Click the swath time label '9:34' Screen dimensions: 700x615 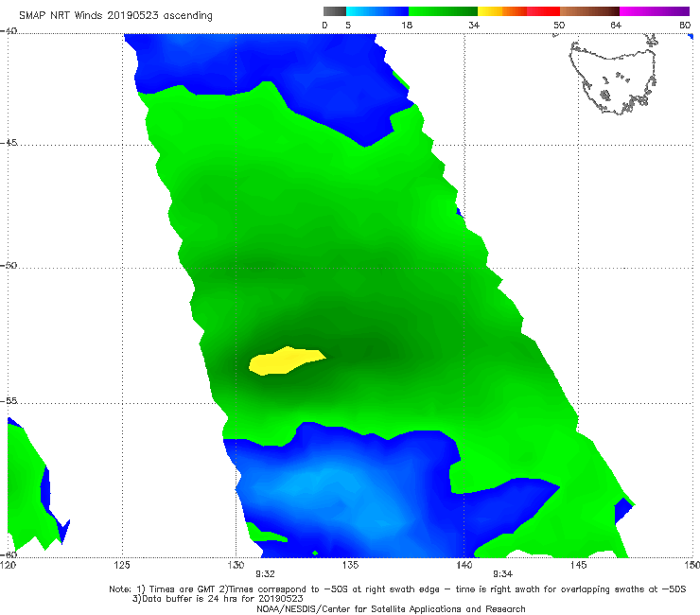coord(502,574)
